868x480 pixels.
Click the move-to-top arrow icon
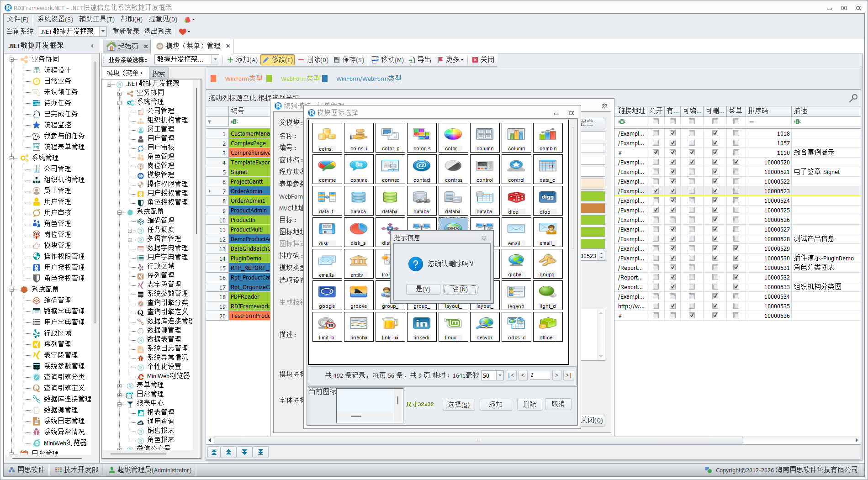coord(214,452)
